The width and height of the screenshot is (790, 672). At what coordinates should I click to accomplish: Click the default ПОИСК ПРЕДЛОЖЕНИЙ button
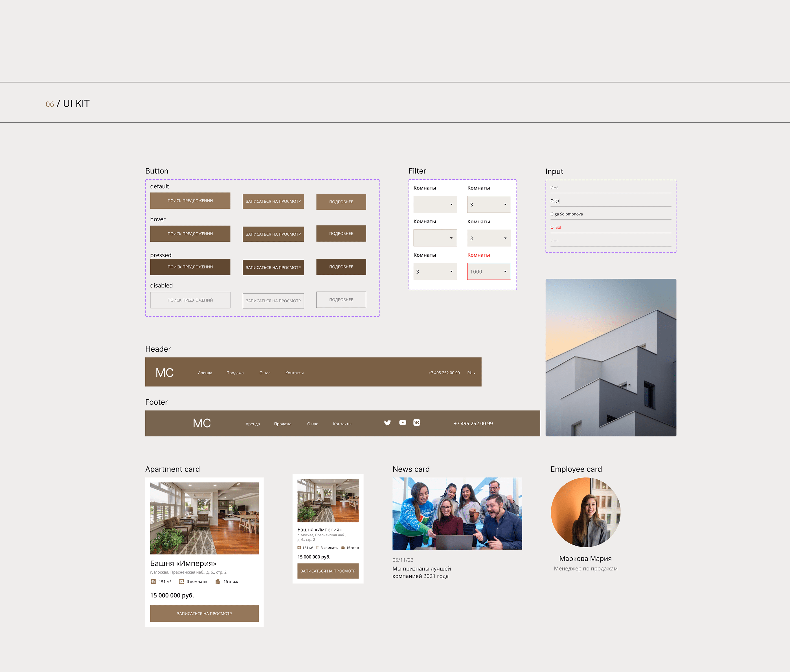click(190, 201)
